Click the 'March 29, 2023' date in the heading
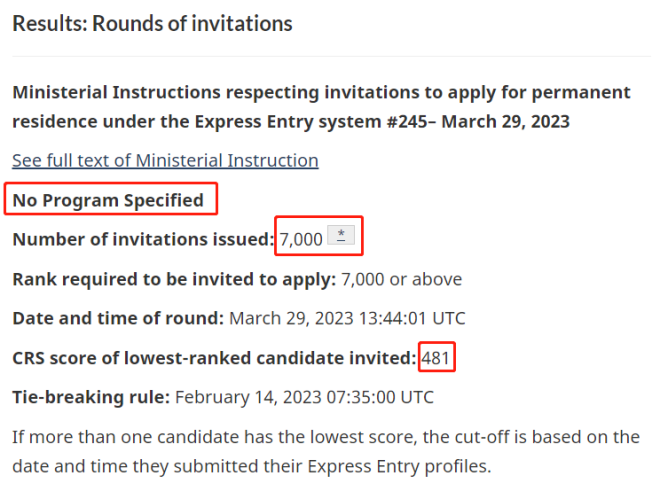 [505, 122]
